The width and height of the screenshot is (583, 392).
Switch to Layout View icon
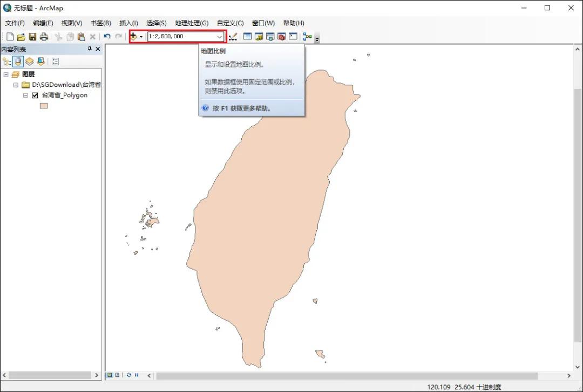[118, 375]
